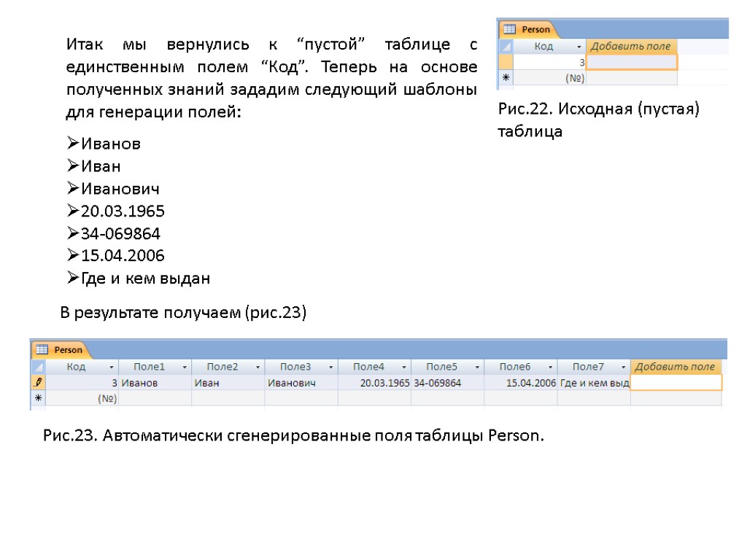The height and width of the screenshot is (560, 747).
Task: Click the Person table icon in the bottom window
Action: [42, 349]
